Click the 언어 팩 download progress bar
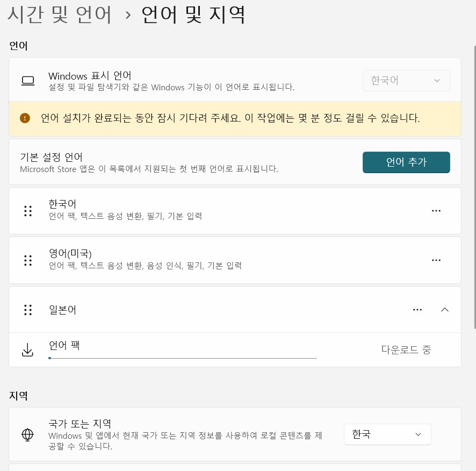The width and height of the screenshot is (476, 471). tap(183, 358)
